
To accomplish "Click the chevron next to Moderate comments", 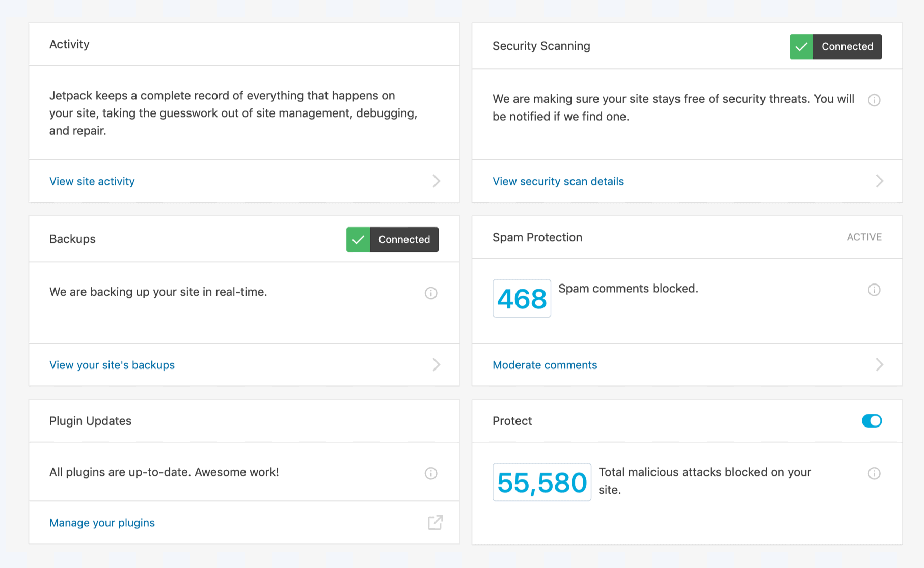I will point(880,364).
